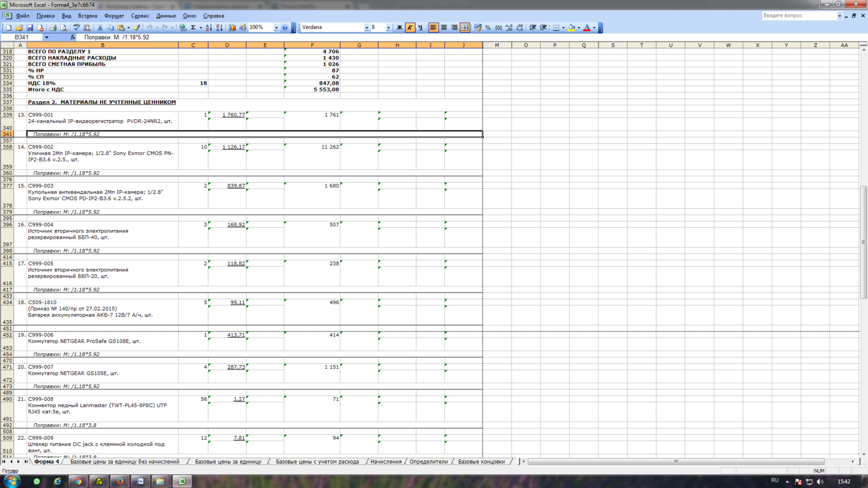Go to the next sheet tab arrow
Screen dimensions: 868x488
pyautogui.click(x=19, y=461)
